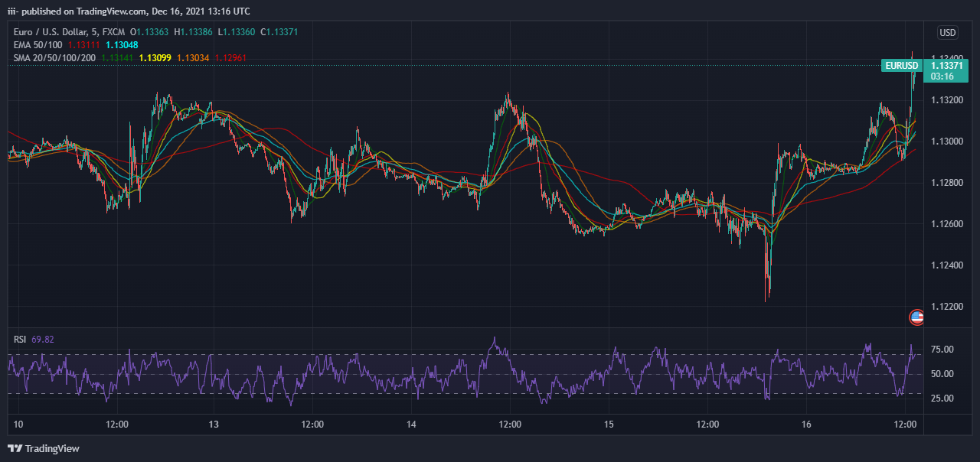Click the 1.13000 price axis label
980x462 pixels.
pyautogui.click(x=947, y=142)
